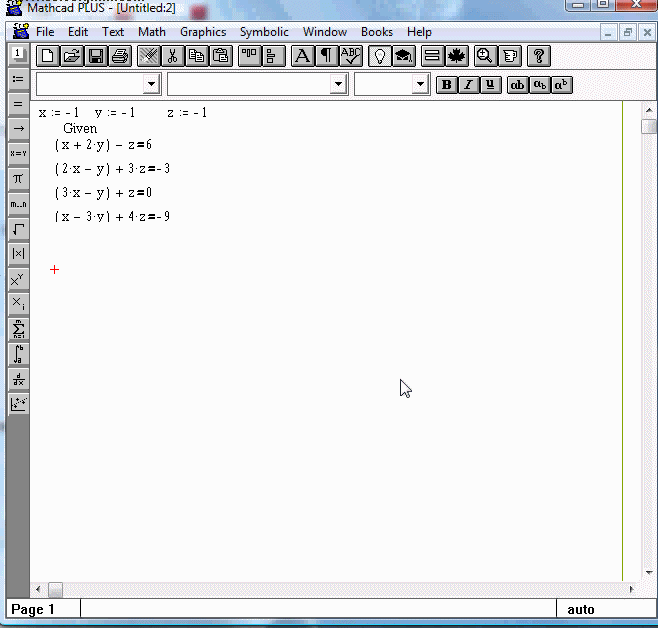Toggle underline text formatting

[x=489, y=85]
